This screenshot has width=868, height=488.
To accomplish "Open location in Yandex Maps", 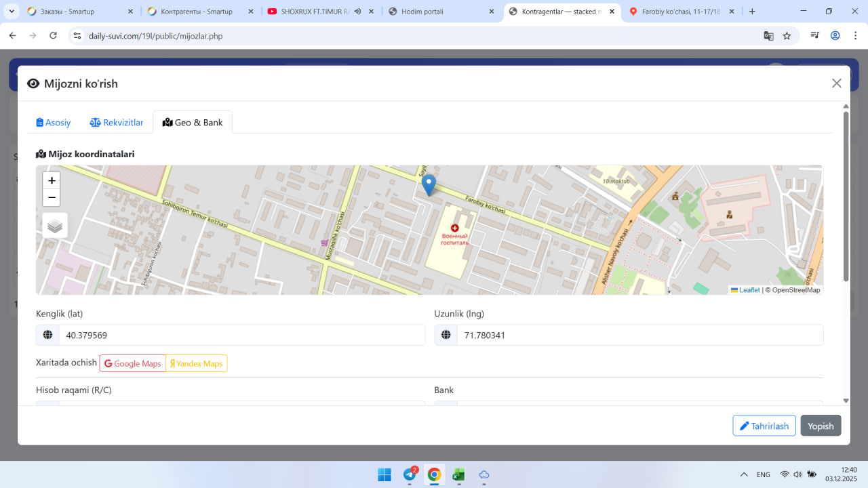I will tap(197, 363).
